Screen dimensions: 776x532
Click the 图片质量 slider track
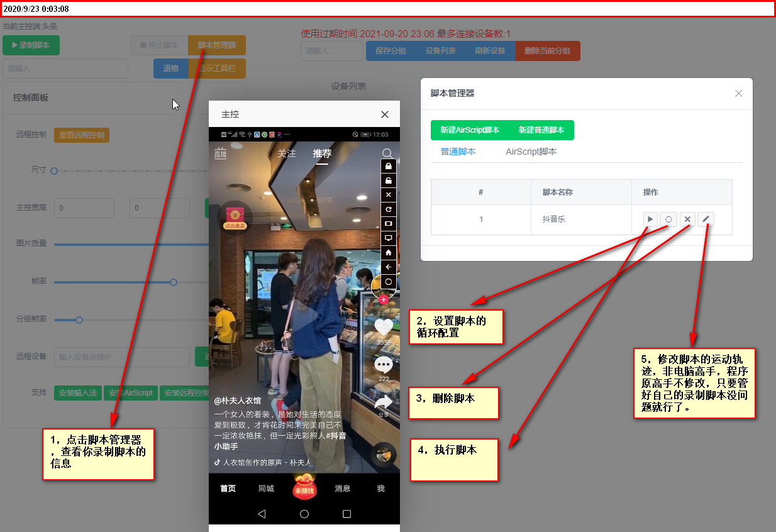pyautogui.click(x=131, y=244)
